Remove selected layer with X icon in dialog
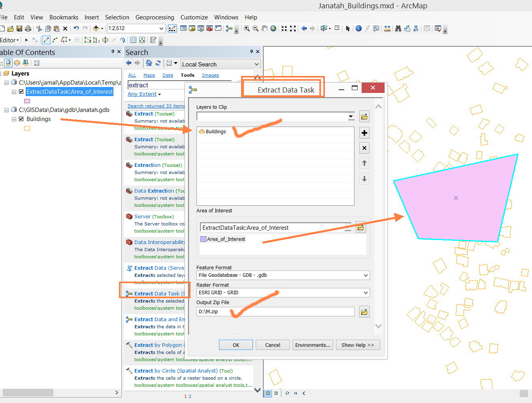This screenshot has height=403, width=532. [364, 148]
